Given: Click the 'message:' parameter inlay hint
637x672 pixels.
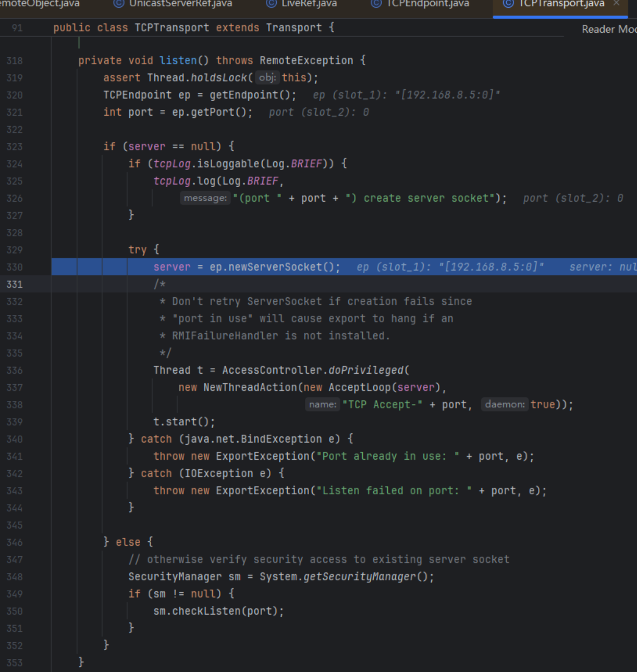Looking at the screenshot, I should click(x=205, y=198).
